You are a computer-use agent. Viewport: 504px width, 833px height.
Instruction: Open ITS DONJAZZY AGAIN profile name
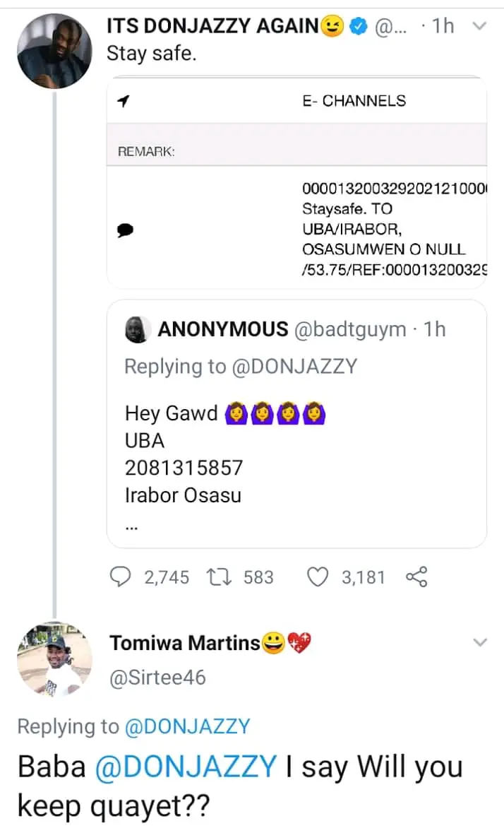213,27
